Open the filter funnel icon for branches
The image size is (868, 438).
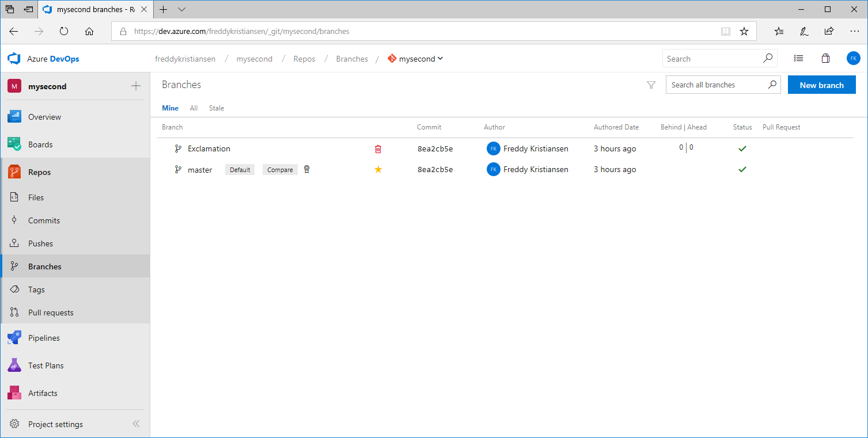click(x=651, y=85)
